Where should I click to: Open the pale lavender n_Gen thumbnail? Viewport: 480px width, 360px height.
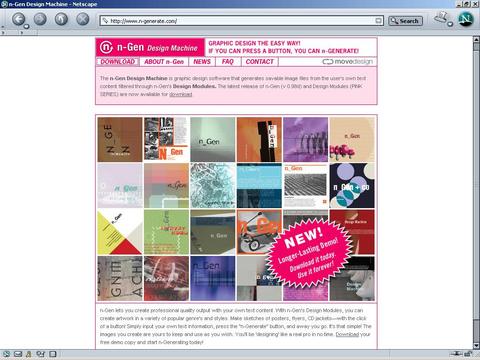120,186
